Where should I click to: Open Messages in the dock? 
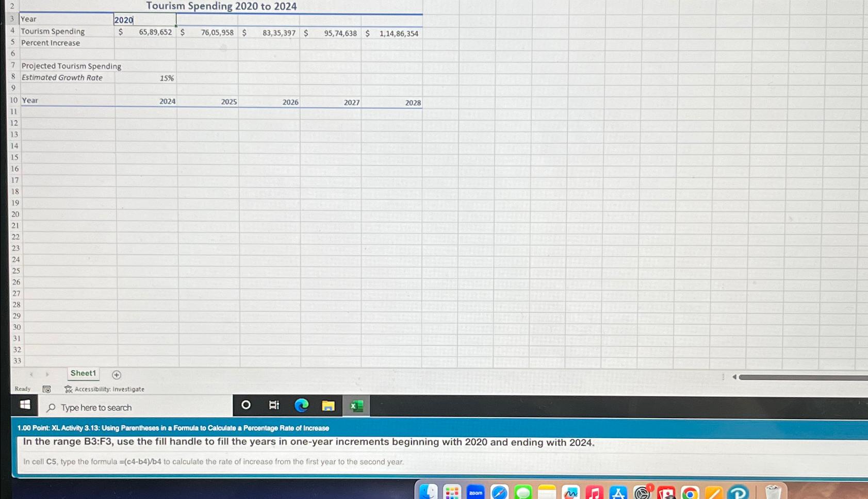[x=523, y=492]
